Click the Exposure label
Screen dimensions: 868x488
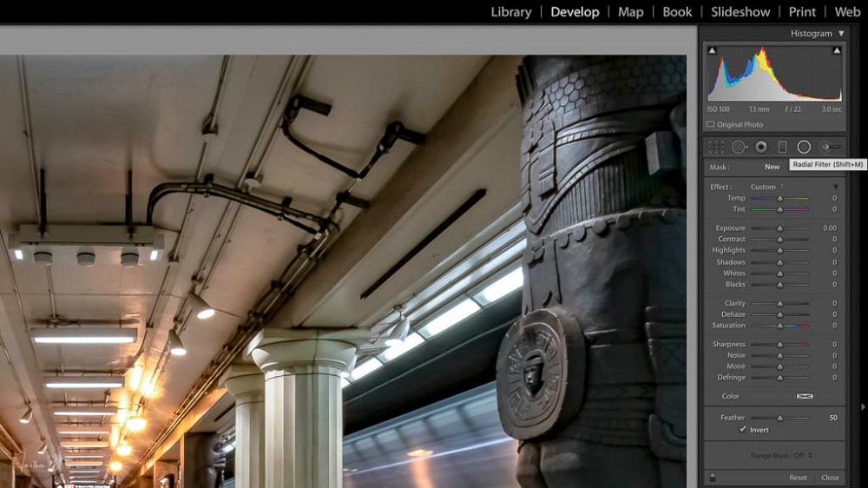click(x=730, y=228)
